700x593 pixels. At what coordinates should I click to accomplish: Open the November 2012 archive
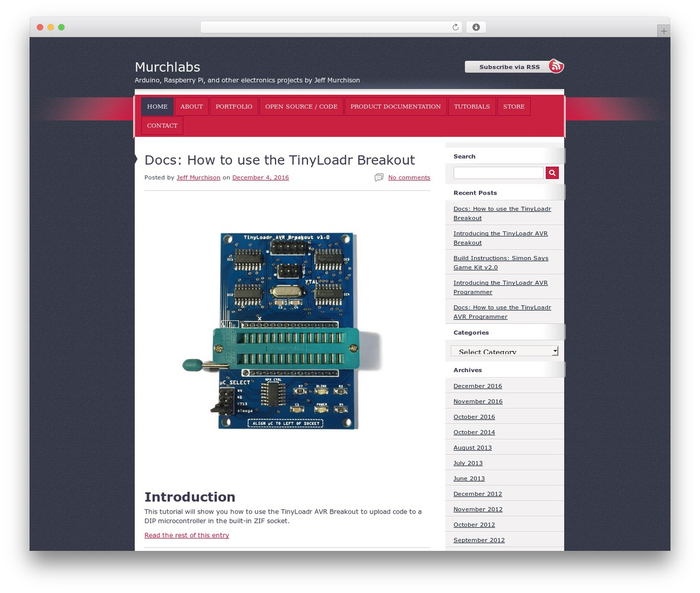tap(478, 509)
